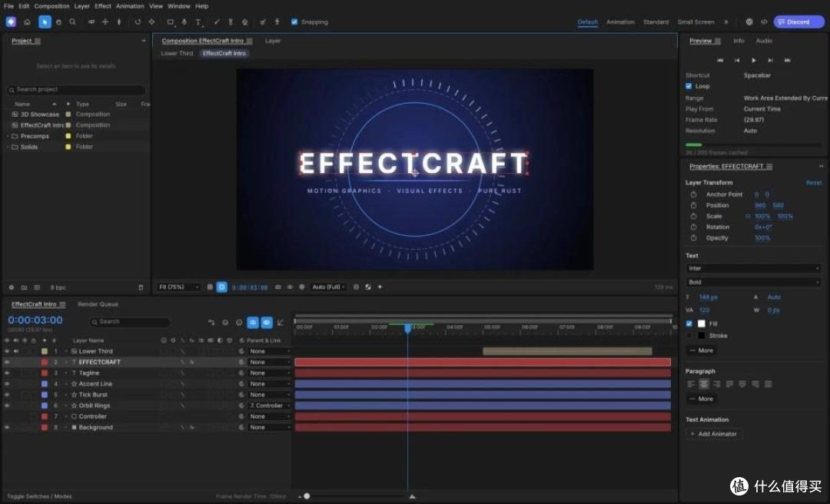830x504 pixels.
Task: Hide the Tagline layer
Action: pyautogui.click(x=7, y=373)
